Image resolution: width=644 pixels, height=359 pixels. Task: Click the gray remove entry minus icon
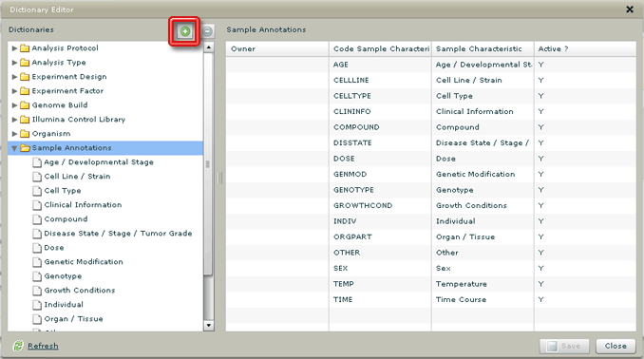click(x=207, y=31)
